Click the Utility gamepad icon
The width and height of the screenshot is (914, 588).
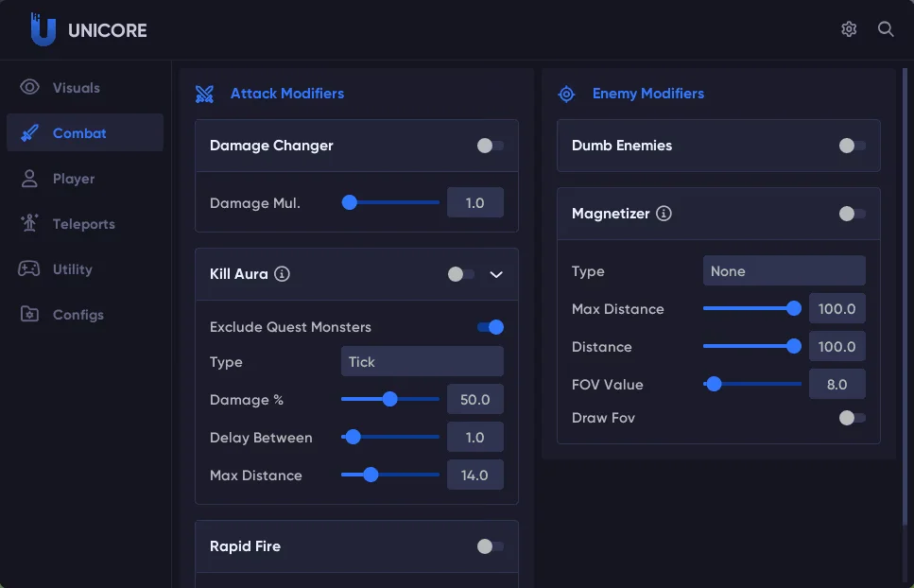29,269
